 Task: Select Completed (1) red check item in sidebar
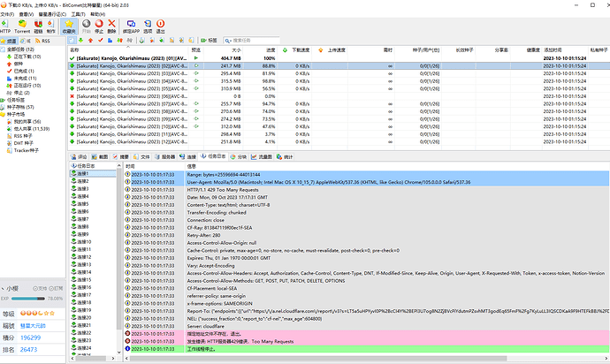[x=24, y=72]
